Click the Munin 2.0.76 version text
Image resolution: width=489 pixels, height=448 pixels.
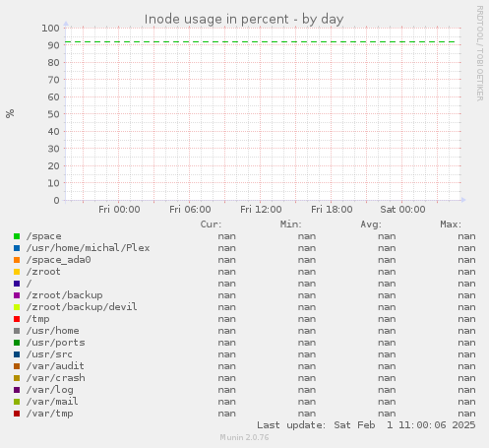[244, 437]
